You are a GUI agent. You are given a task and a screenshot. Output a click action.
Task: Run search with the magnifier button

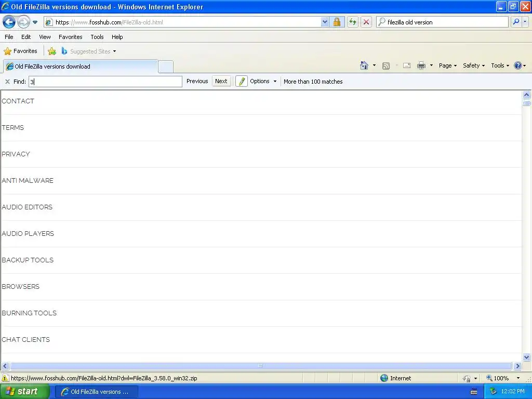pyautogui.click(x=516, y=22)
